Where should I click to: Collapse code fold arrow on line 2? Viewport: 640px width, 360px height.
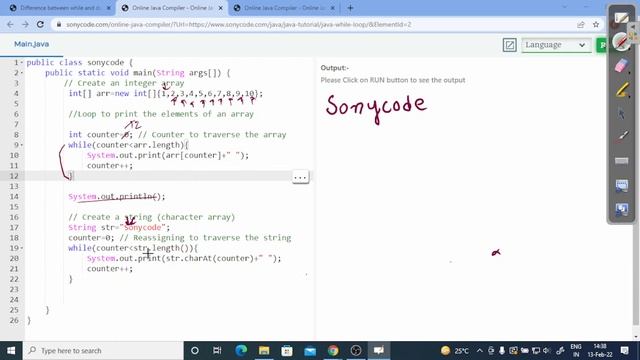[22, 73]
